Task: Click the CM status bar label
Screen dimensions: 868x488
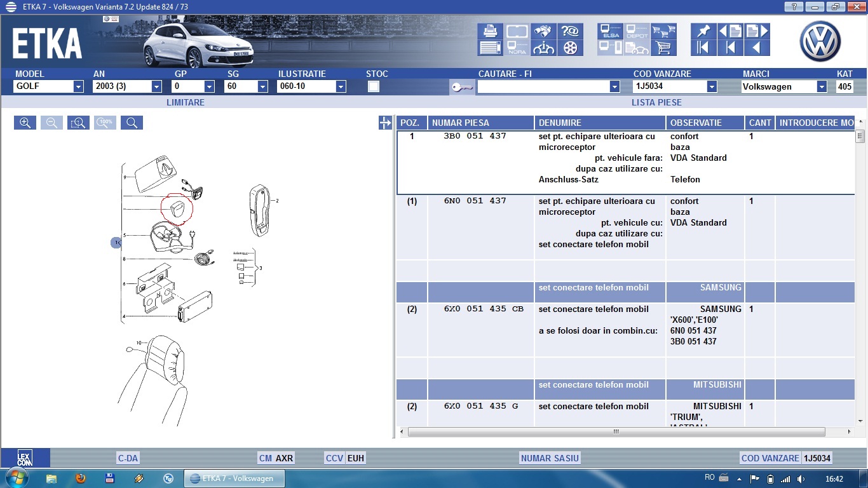Action: click(266, 458)
